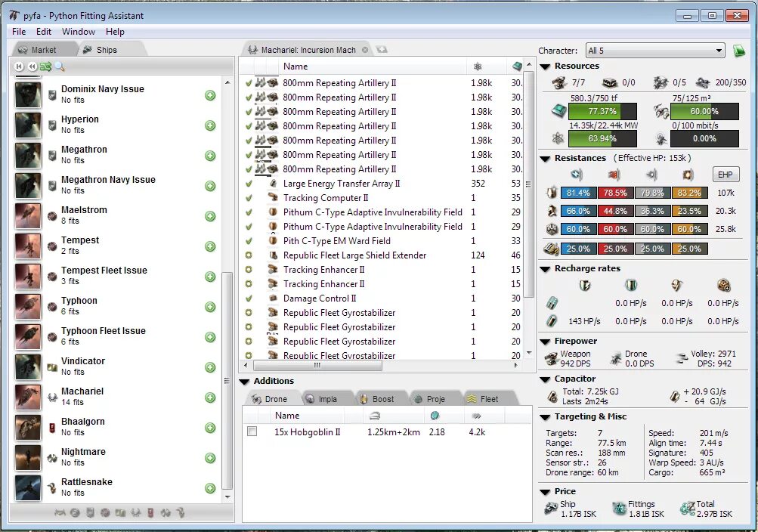This screenshot has height=532, width=758.
Task: Click green switch-view arrows icon in ship browser
Action: pyautogui.click(x=45, y=66)
